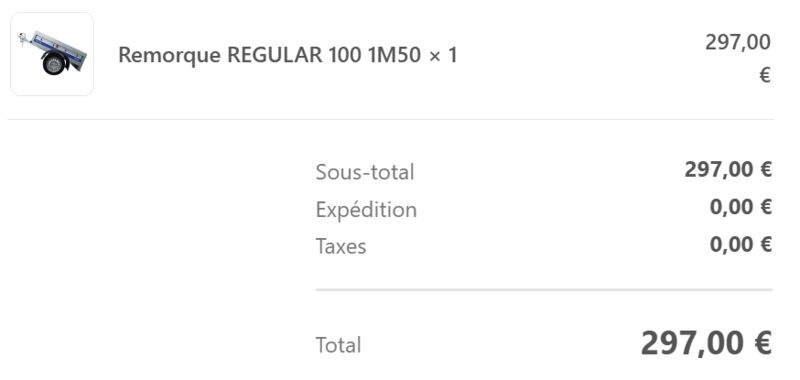
Task: Click the Total label
Action: point(338,345)
